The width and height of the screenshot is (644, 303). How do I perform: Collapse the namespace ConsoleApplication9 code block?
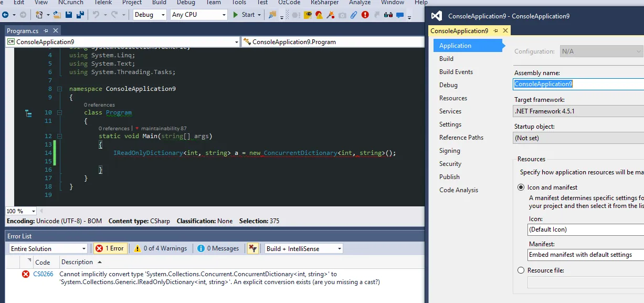[x=59, y=89]
